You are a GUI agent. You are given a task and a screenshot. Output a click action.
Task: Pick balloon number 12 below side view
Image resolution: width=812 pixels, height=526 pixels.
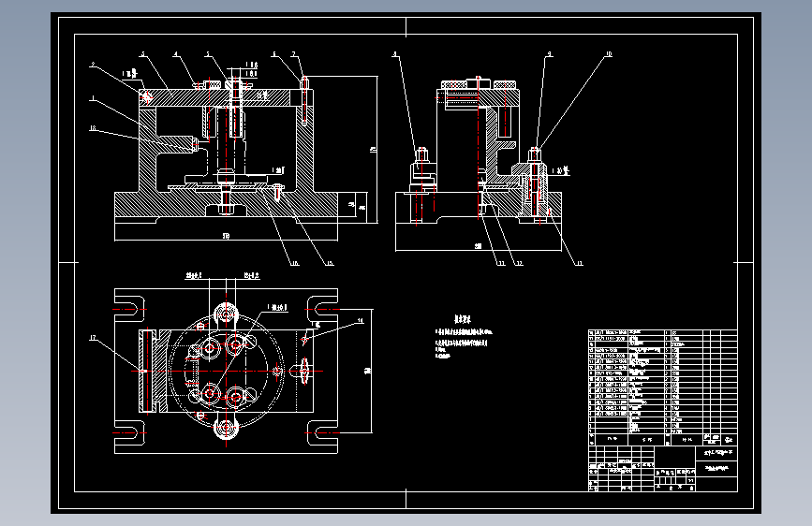519,264
